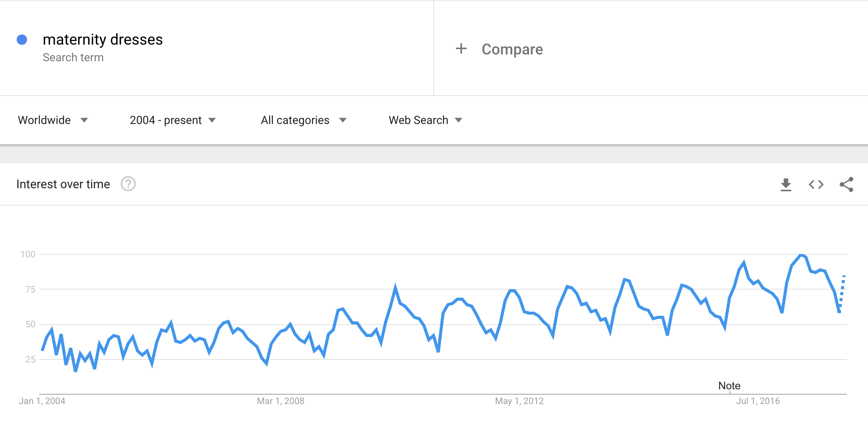Click the download CSV icon

point(786,184)
